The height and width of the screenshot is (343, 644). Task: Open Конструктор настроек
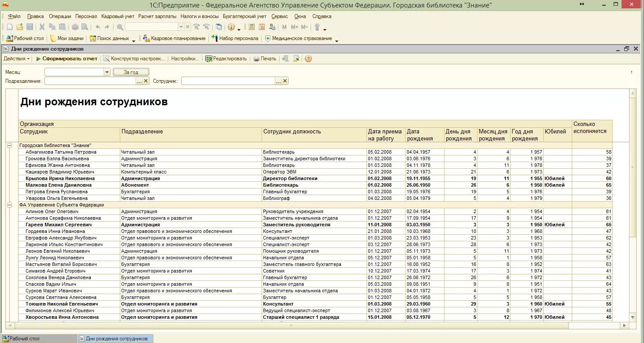coord(134,59)
